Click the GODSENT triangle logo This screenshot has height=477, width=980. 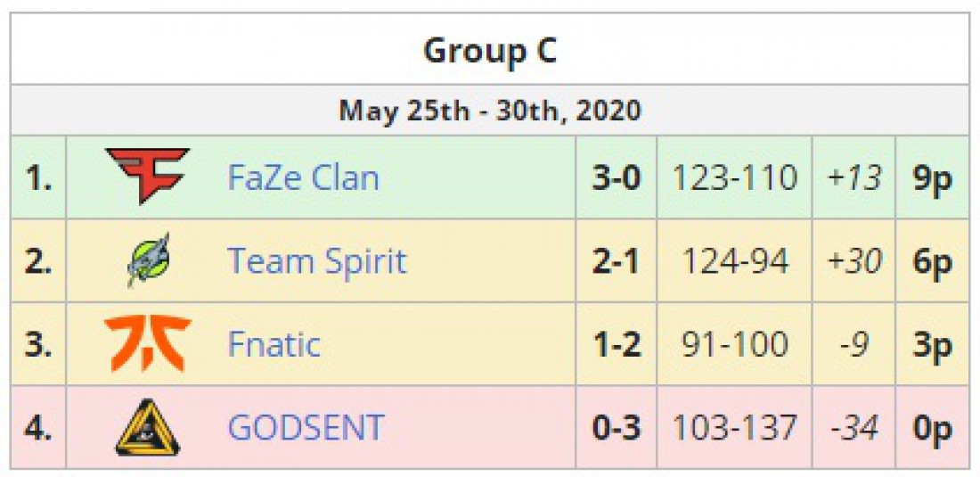pos(148,428)
